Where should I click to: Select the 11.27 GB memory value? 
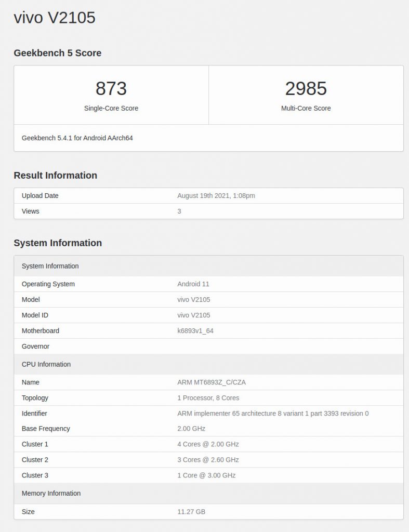pyautogui.click(x=191, y=512)
